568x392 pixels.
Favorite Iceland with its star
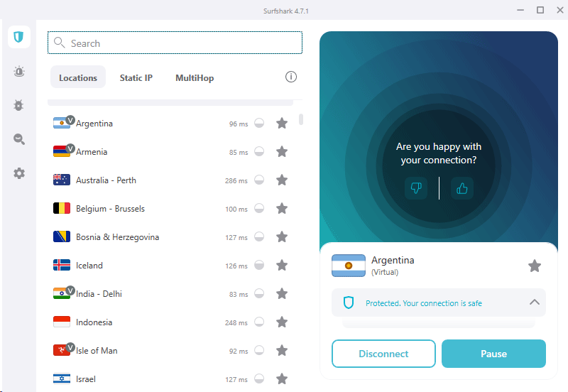coord(282,265)
